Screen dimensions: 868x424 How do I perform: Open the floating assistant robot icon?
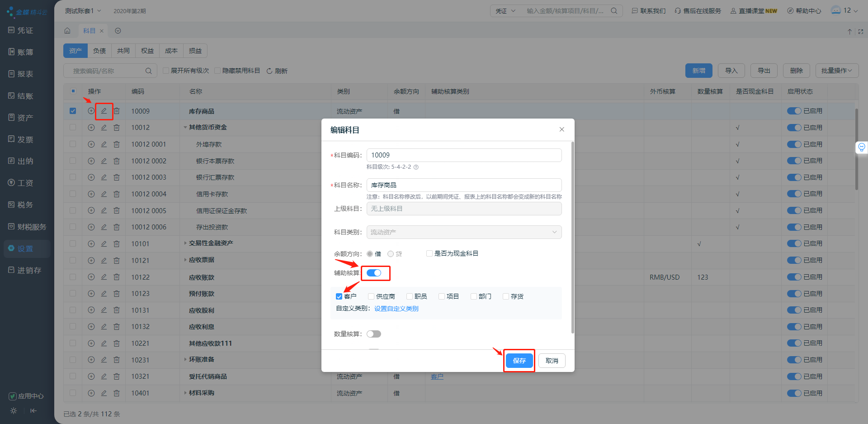[862, 147]
